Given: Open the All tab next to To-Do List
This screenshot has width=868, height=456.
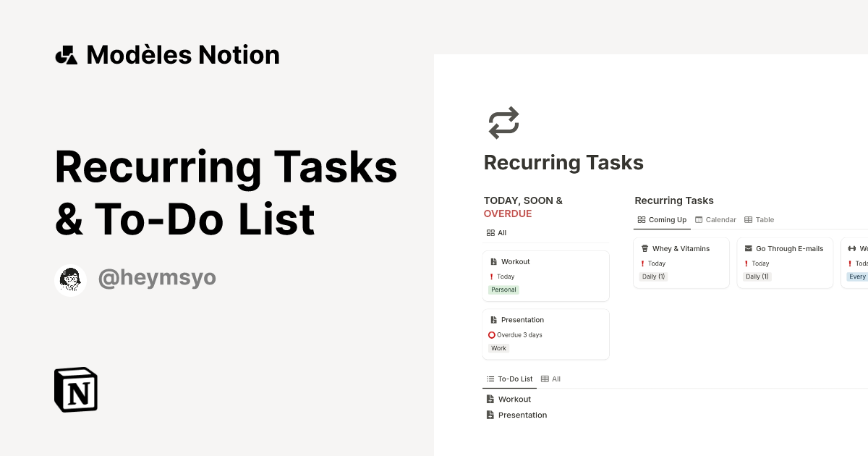Looking at the screenshot, I should pyautogui.click(x=550, y=379).
